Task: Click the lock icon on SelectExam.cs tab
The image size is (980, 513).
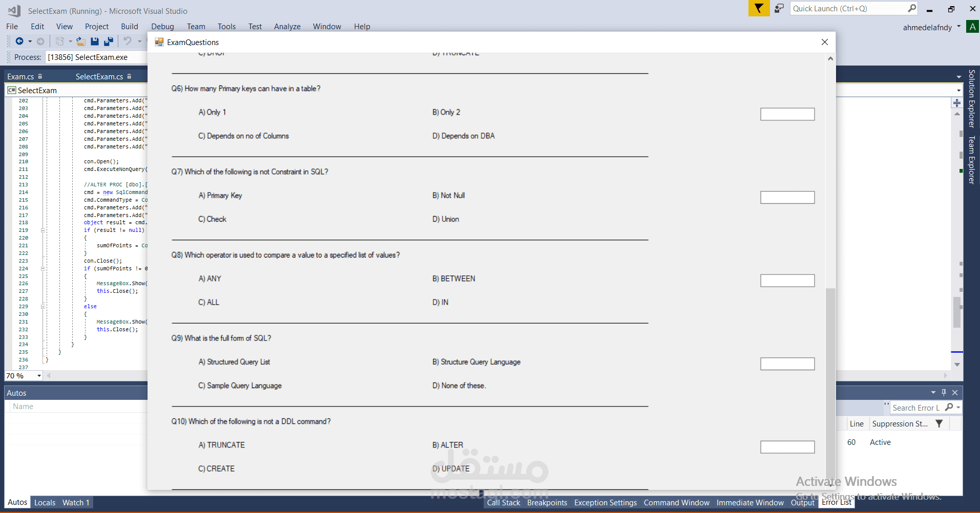Action: [129, 76]
